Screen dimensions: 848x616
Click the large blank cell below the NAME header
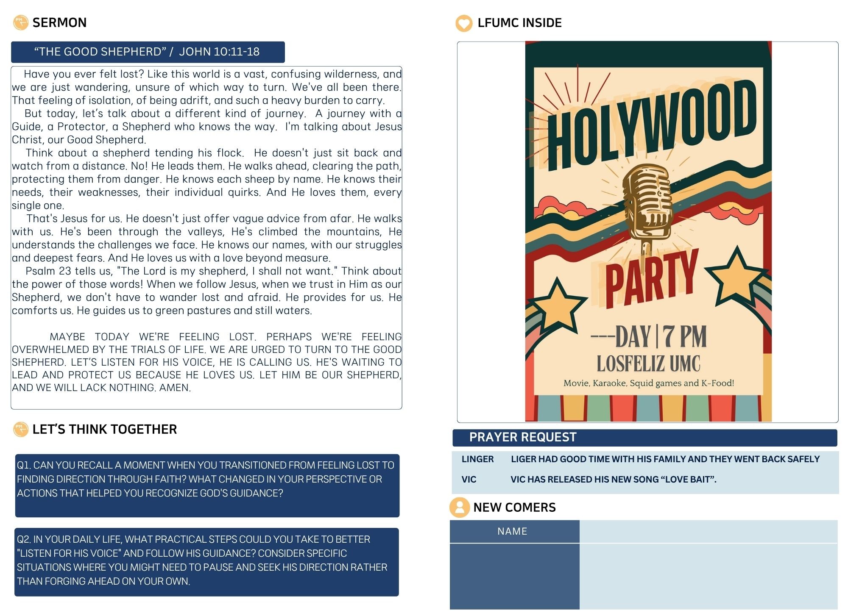pos(514,577)
